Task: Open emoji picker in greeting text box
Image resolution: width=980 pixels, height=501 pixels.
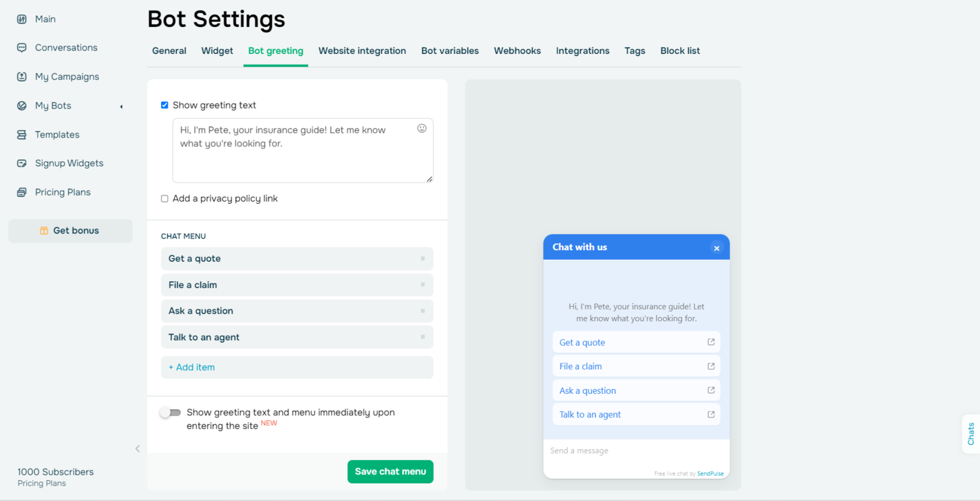Action: (x=422, y=129)
